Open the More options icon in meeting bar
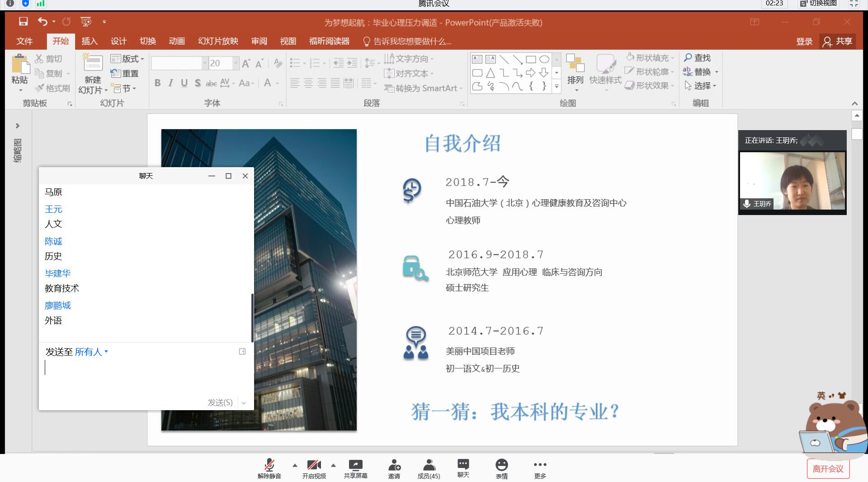Screen dimensions: 868x482 click(540, 465)
